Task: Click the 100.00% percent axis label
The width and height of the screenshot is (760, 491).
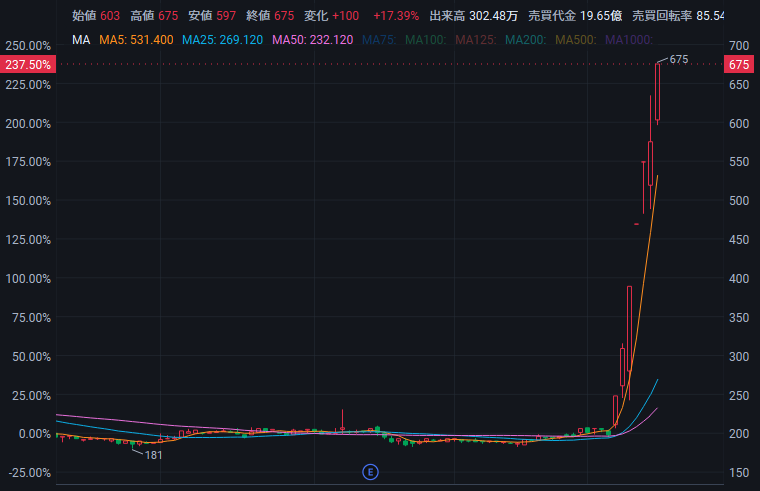Action: (x=28, y=279)
